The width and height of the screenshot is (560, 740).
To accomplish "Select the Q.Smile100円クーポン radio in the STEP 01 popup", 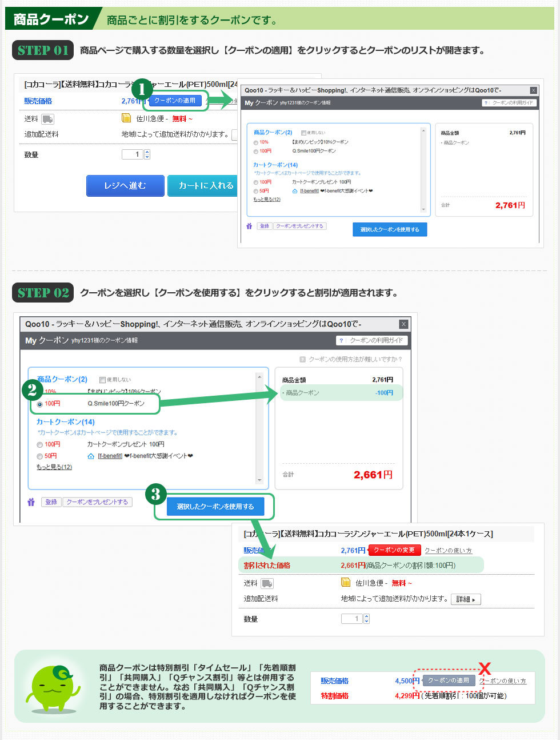I will click(x=256, y=152).
